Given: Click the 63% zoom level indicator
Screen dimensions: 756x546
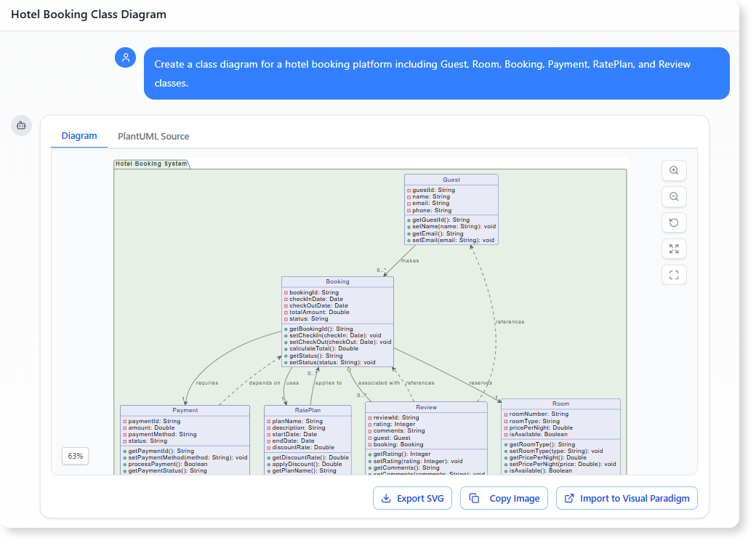Looking at the screenshot, I should tap(75, 456).
